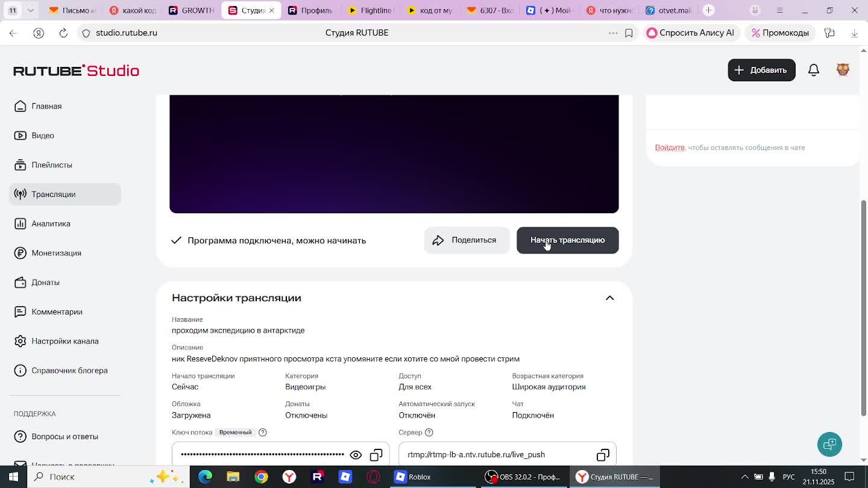Open the support chat floating button
Image resolution: width=868 pixels, height=488 pixels.
click(x=829, y=445)
